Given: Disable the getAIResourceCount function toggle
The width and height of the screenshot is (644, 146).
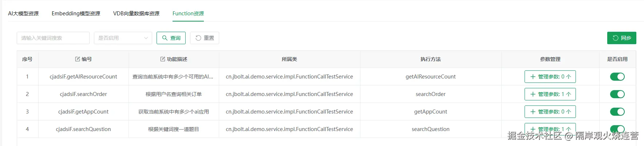Looking at the screenshot, I should pyautogui.click(x=617, y=77).
